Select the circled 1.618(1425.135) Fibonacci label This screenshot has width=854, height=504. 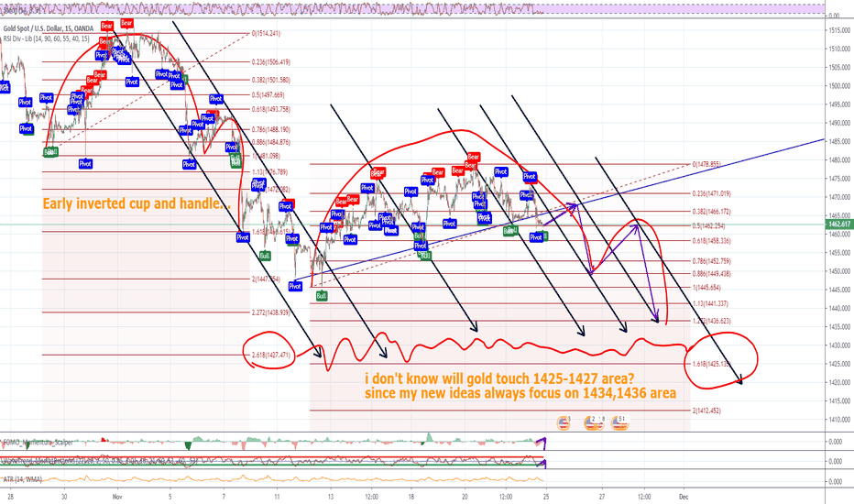[x=711, y=364]
